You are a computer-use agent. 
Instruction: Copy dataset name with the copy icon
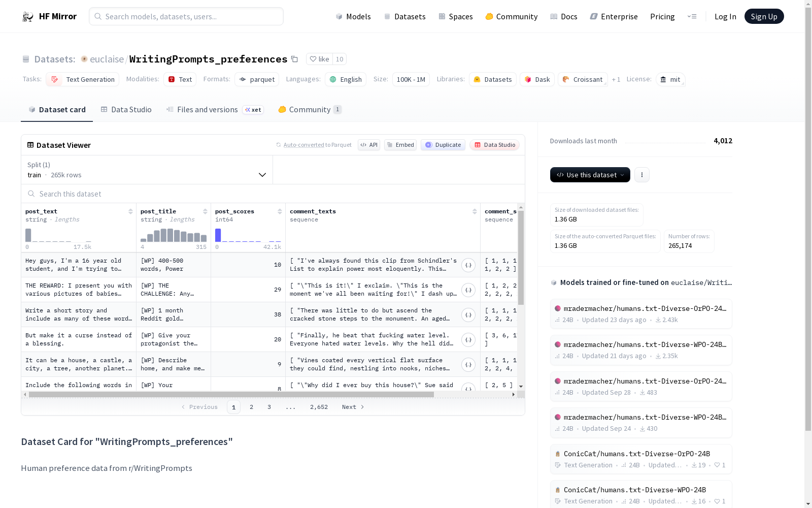click(294, 59)
